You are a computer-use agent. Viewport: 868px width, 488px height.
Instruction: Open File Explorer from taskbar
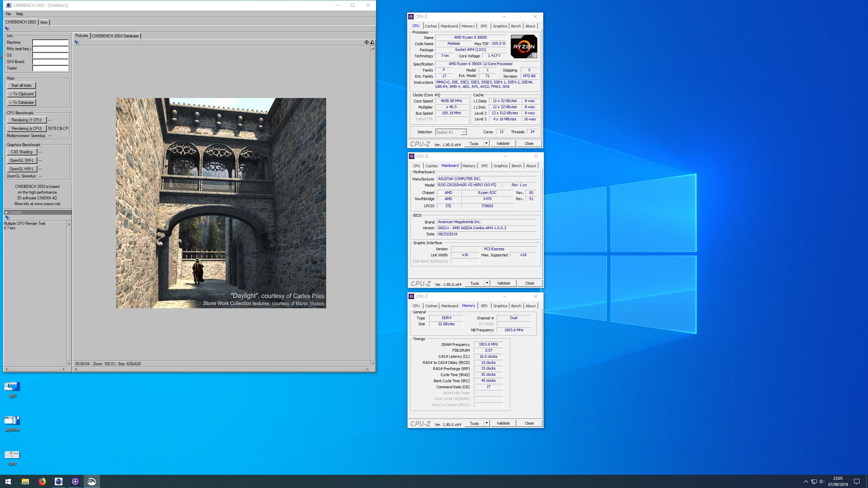coord(25,481)
